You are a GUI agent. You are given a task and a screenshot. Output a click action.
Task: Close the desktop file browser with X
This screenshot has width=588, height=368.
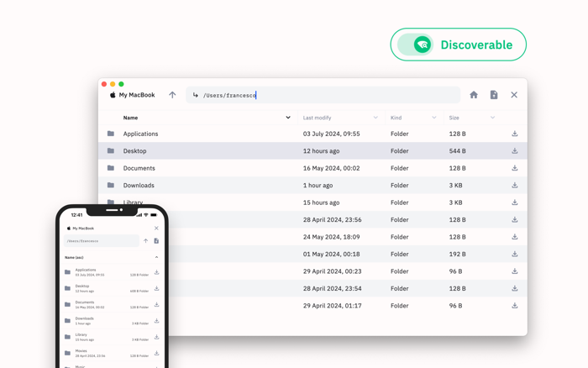(x=514, y=95)
